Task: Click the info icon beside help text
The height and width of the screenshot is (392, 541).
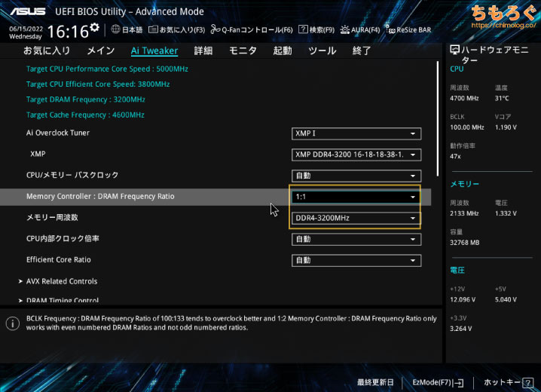Action: click(x=12, y=323)
